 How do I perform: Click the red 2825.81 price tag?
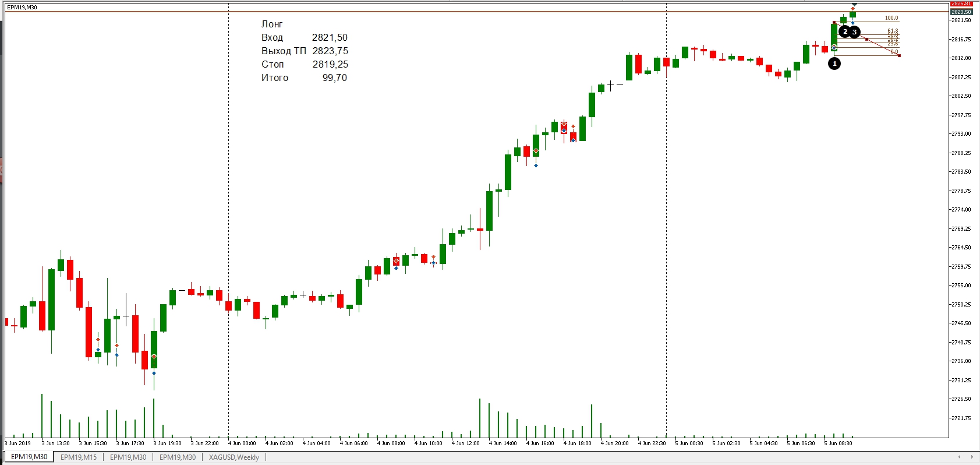point(961,3)
